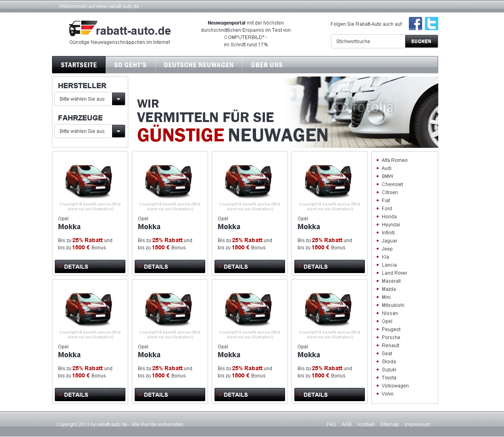Viewport: 504px width, 437px height.
Task: Open the Deutsche Neuwagen menu item
Action: click(x=199, y=65)
